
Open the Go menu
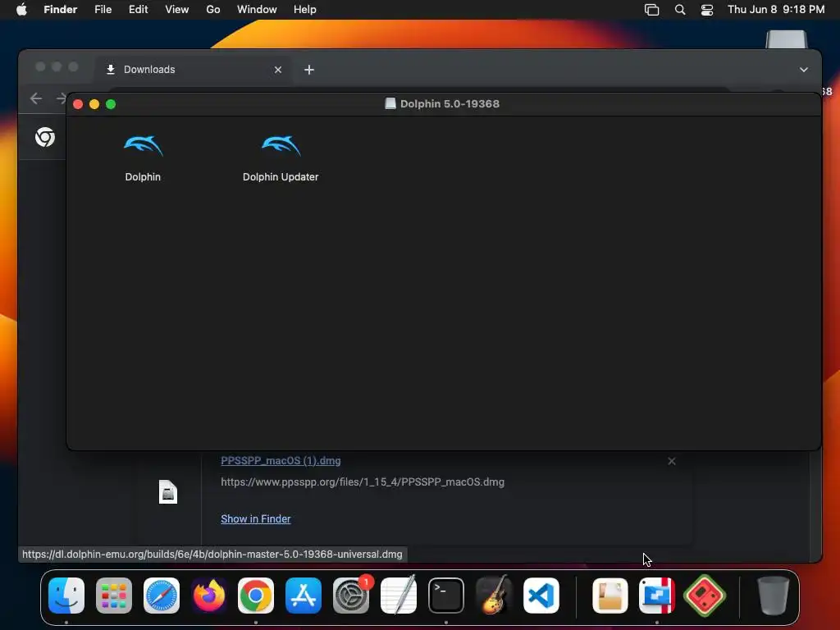[x=213, y=10]
